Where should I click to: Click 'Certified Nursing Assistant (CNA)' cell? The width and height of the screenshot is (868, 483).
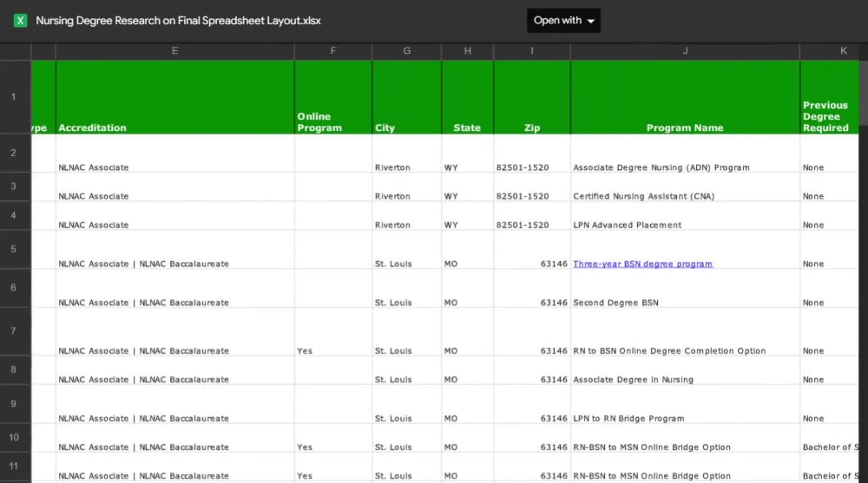click(x=686, y=187)
